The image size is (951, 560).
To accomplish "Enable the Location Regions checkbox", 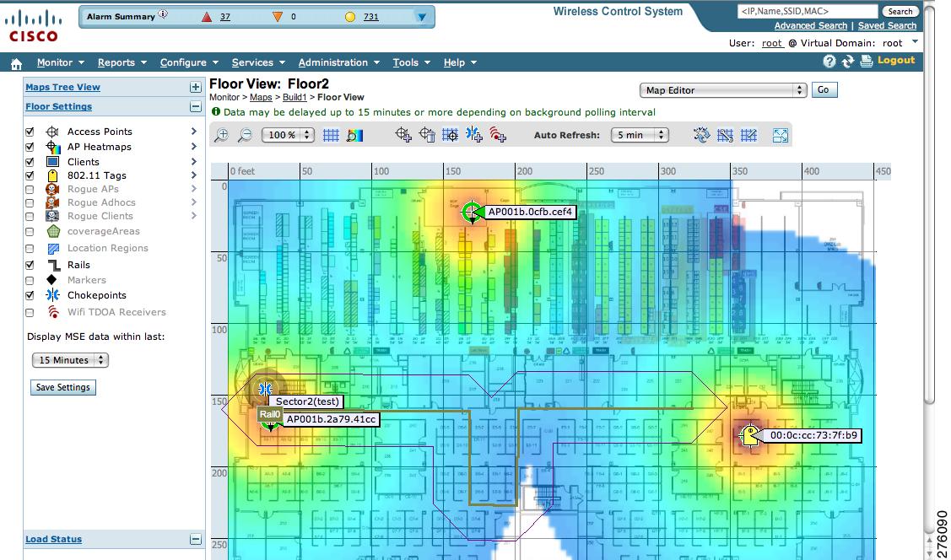I will (30, 249).
